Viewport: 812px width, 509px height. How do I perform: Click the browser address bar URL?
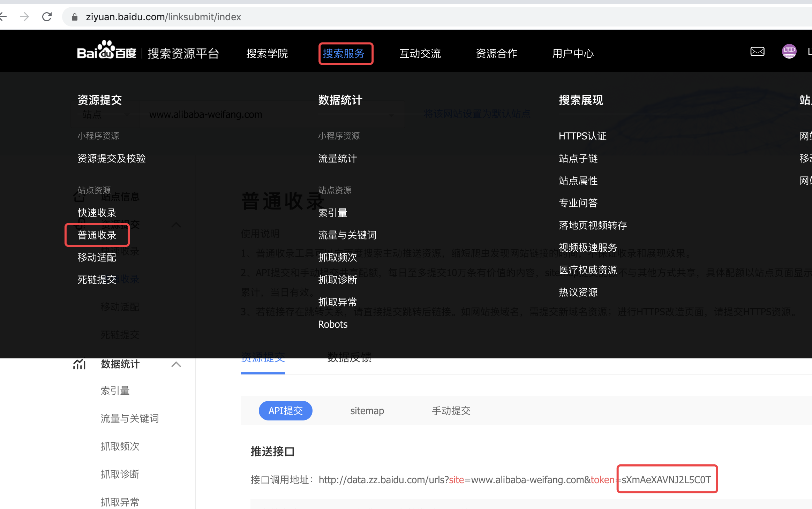click(163, 17)
